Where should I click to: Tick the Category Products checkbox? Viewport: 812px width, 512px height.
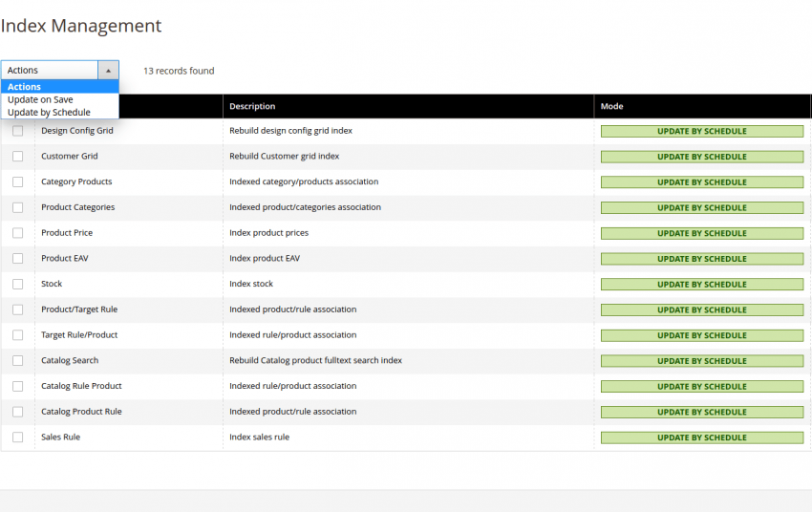click(x=17, y=181)
